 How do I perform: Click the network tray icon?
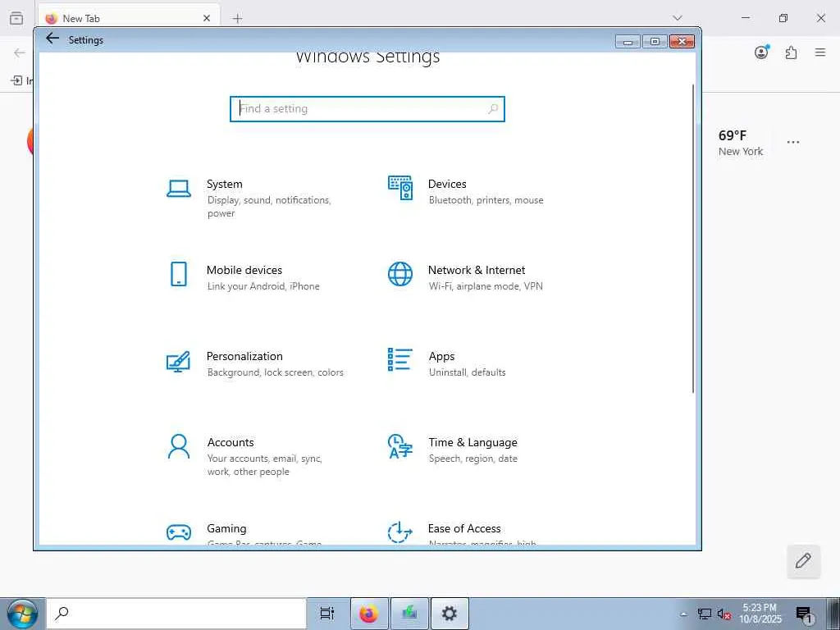(705, 614)
